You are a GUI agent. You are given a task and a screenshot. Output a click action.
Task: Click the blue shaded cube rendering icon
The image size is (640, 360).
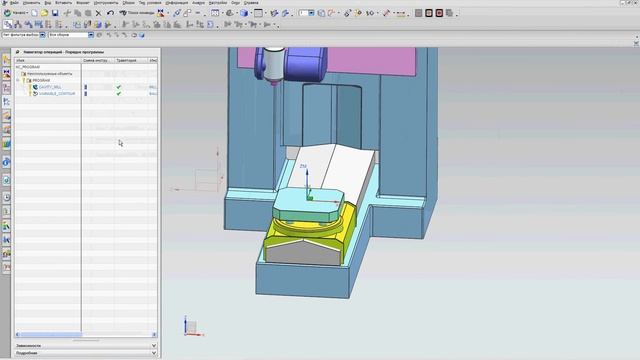[x=244, y=13]
